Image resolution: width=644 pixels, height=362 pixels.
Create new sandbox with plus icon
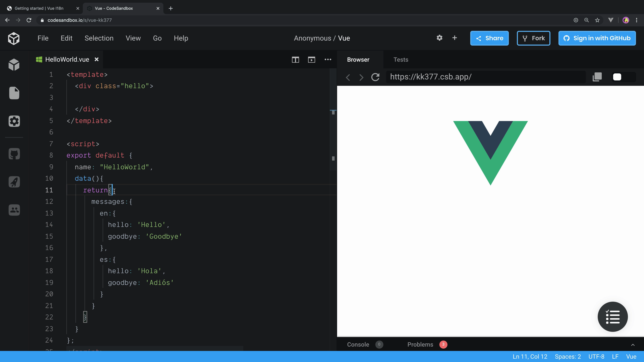pos(454,38)
